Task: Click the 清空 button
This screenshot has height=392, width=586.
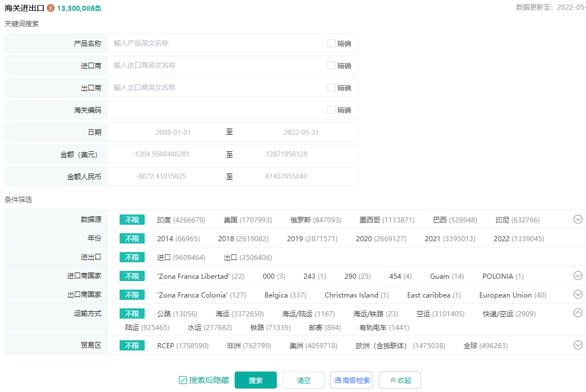Action: (x=304, y=380)
